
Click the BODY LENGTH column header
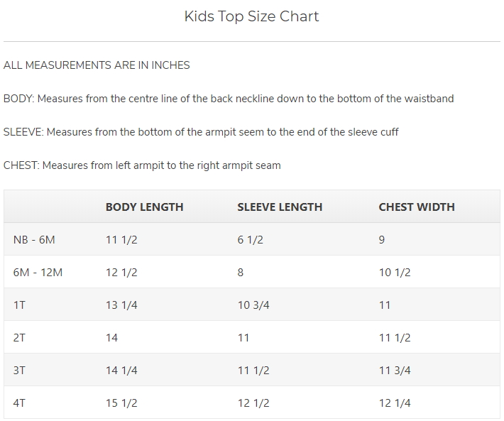(144, 207)
